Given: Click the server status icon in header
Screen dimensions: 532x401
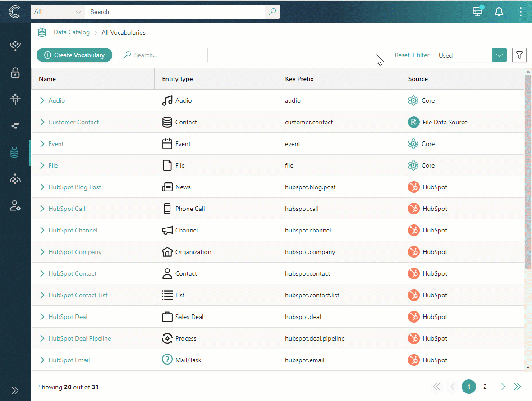Looking at the screenshot, I should tap(477, 12).
